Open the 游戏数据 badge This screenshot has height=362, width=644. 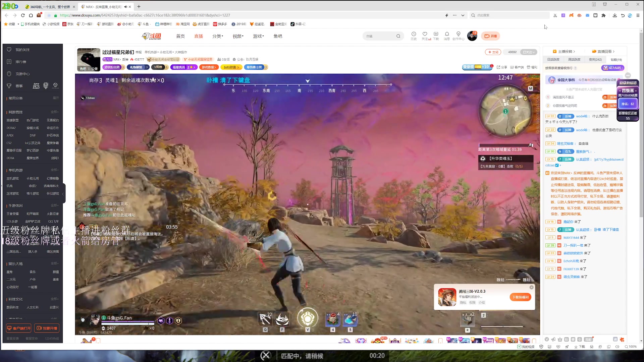(x=209, y=67)
